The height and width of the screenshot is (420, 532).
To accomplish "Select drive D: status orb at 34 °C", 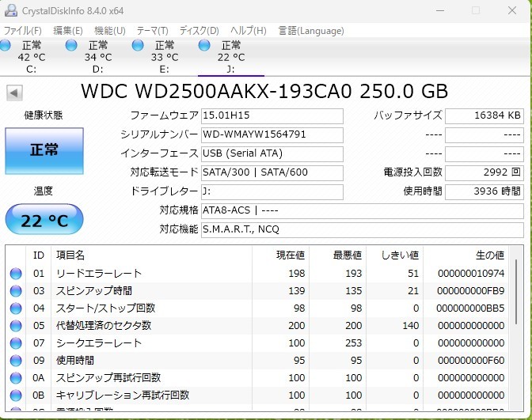I will click(x=72, y=46).
